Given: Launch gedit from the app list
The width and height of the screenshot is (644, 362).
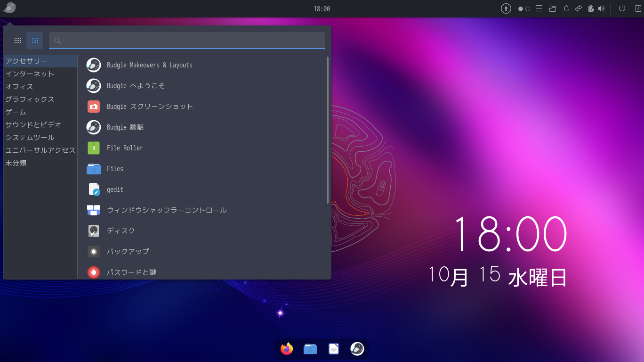Looking at the screenshot, I should click(x=114, y=189).
